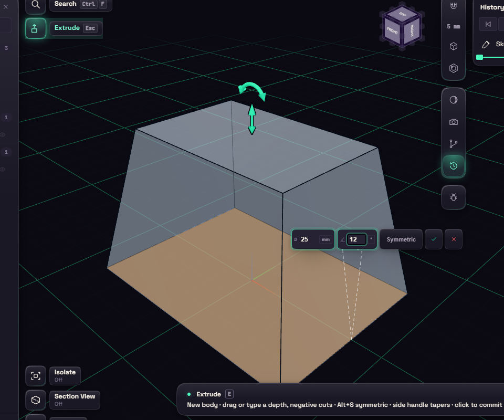Click the FRONT face of view cube
504x420 pixels.
(x=392, y=31)
